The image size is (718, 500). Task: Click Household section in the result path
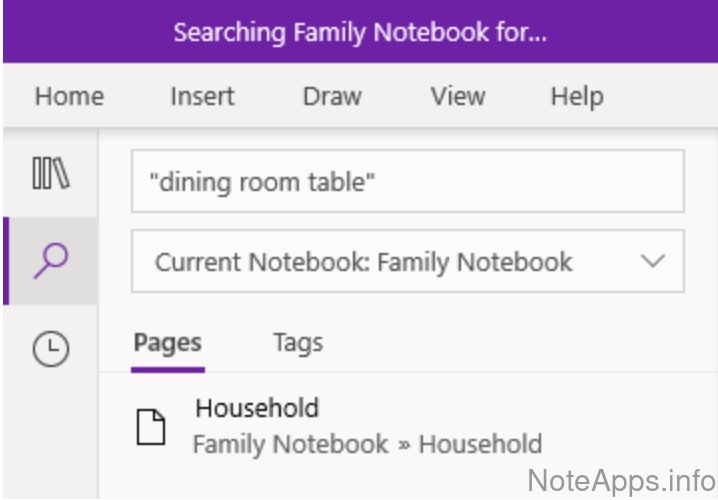pyautogui.click(x=480, y=443)
